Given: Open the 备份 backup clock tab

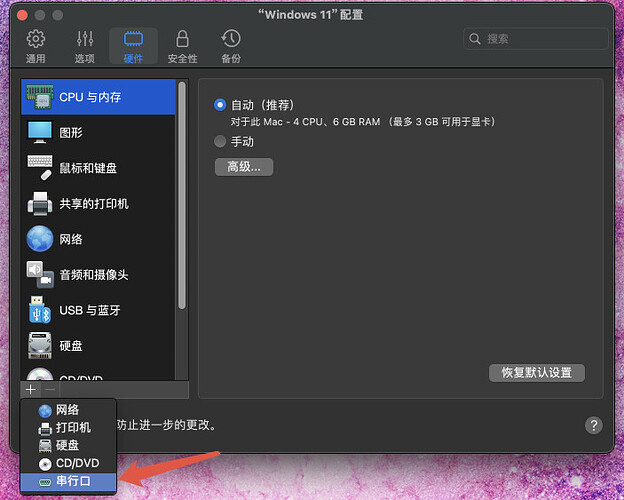Looking at the screenshot, I should [231, 46].
